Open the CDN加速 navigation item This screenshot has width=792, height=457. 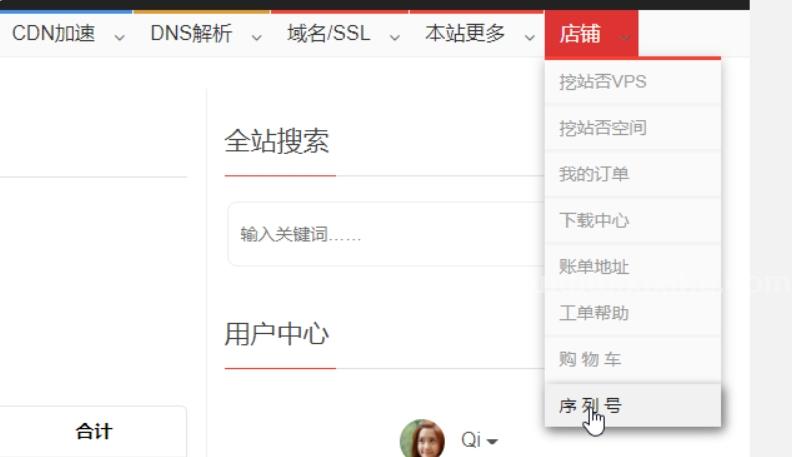pyautogui.click(x=54, y=34)
